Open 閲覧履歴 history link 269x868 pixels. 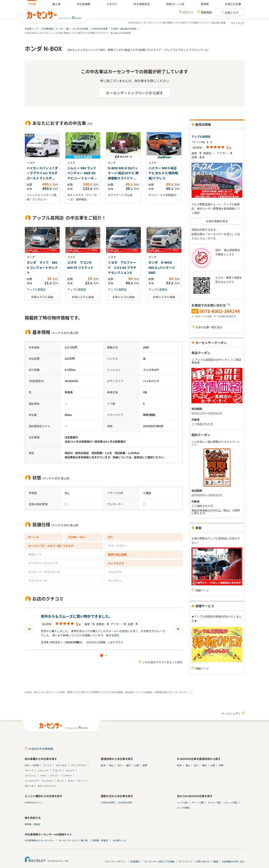coord(204,13)
